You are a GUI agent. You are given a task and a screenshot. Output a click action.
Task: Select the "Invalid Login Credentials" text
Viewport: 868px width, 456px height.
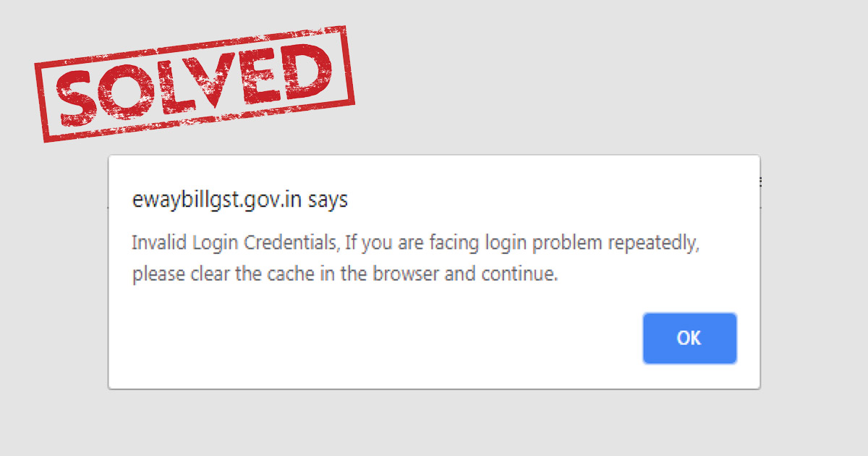pos(234,242)
